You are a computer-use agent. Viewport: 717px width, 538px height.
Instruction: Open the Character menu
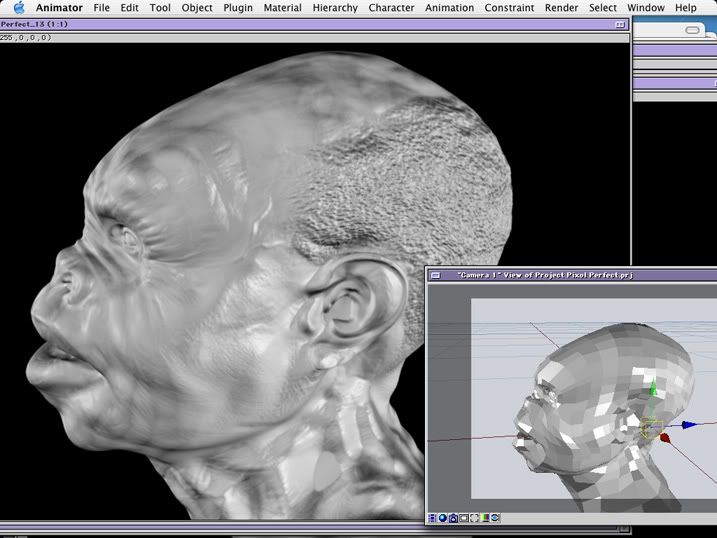[391, 8]
